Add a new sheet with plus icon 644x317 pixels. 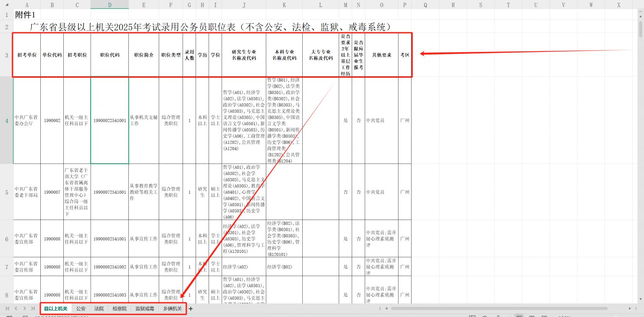click(x=190, y=309)
